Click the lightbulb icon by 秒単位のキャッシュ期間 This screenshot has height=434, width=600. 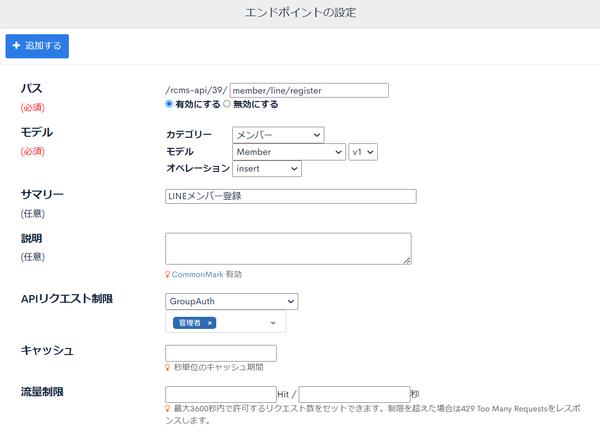(168, 367)
